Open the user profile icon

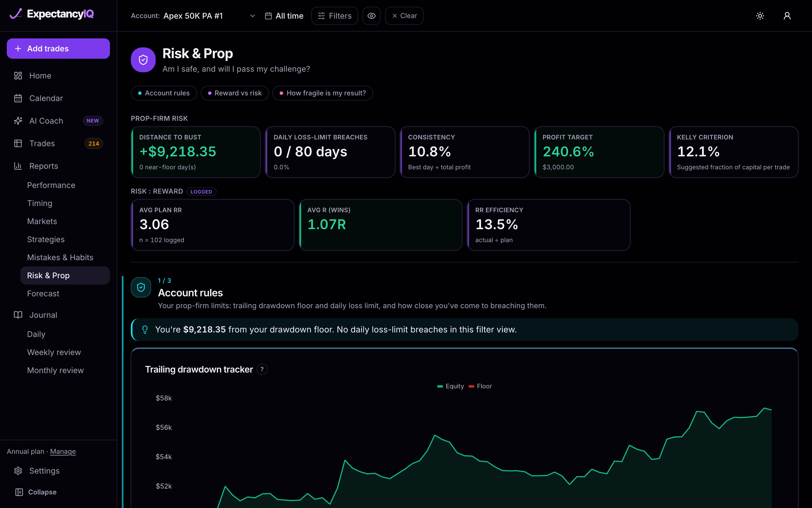tap(787, 16)
